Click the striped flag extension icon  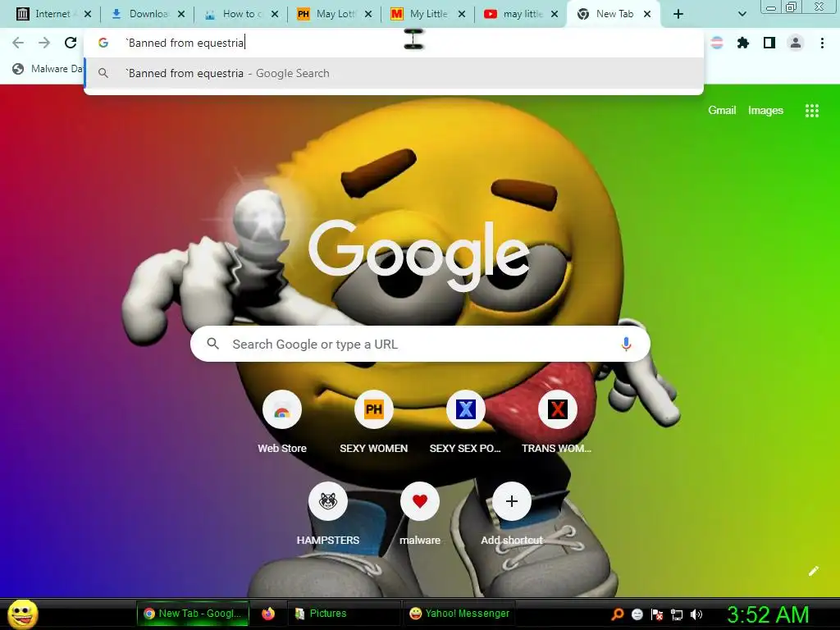coord(717,43)
